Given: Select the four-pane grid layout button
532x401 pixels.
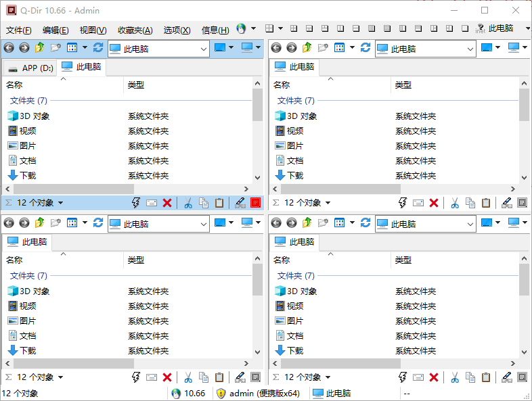Looking at the screenshot, I should [x=269, y=29].
